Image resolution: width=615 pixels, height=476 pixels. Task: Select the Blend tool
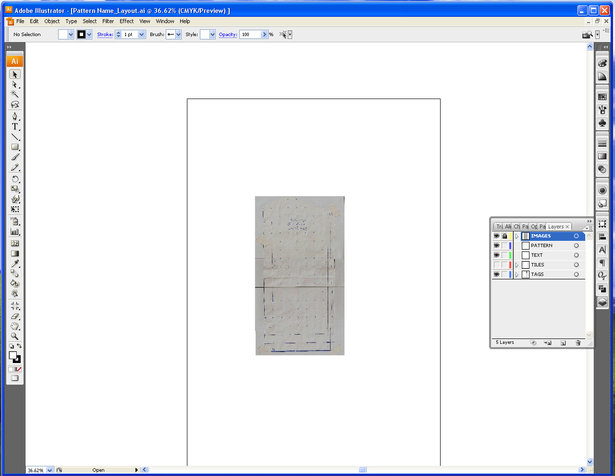[x=15, y=273]
